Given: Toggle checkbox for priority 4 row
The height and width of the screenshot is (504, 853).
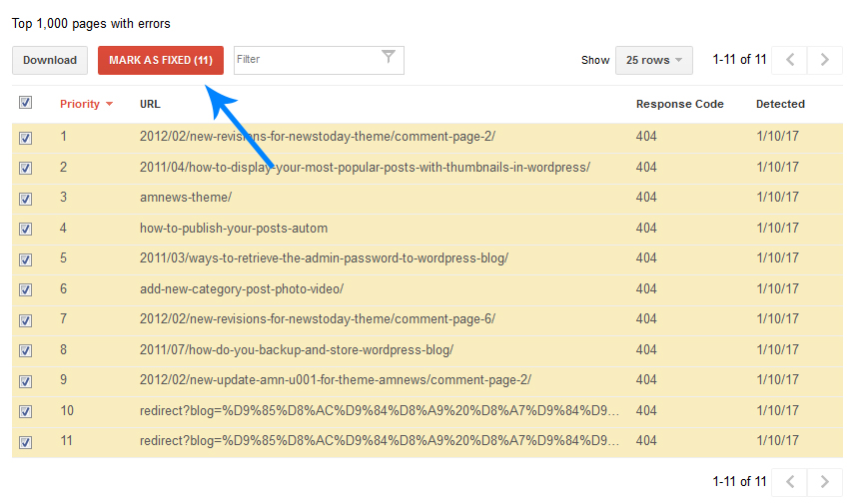Looking at the screenshot, I should [25, 229].
